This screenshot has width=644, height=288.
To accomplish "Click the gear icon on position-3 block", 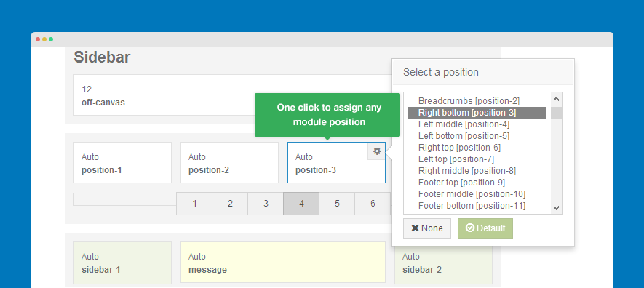I will (x=377, y=151).
